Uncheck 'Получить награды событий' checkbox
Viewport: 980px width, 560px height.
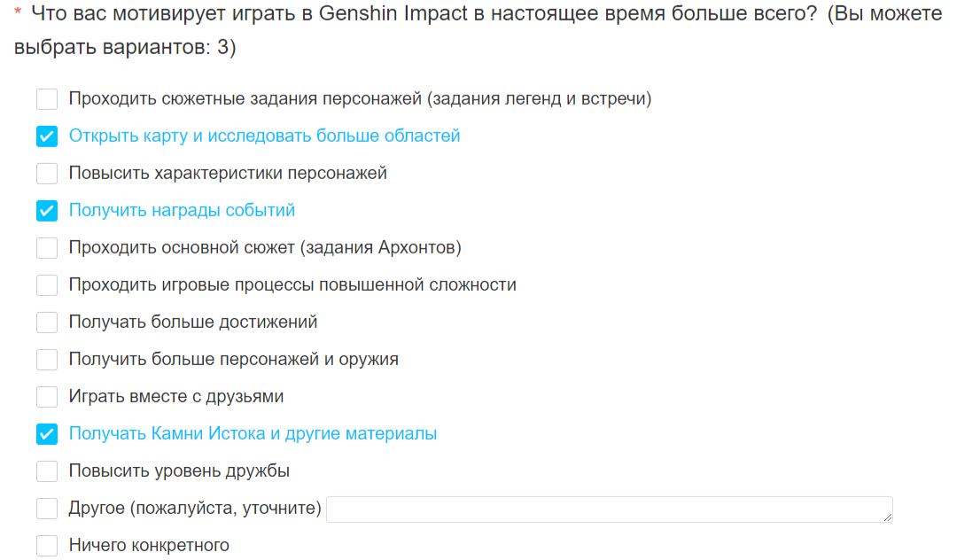47,211
